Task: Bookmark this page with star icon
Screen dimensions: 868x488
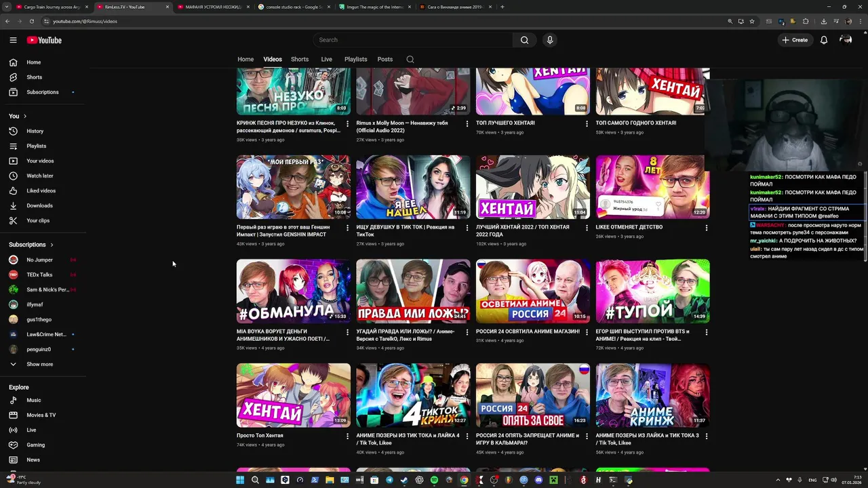Action: click(751, 21)
